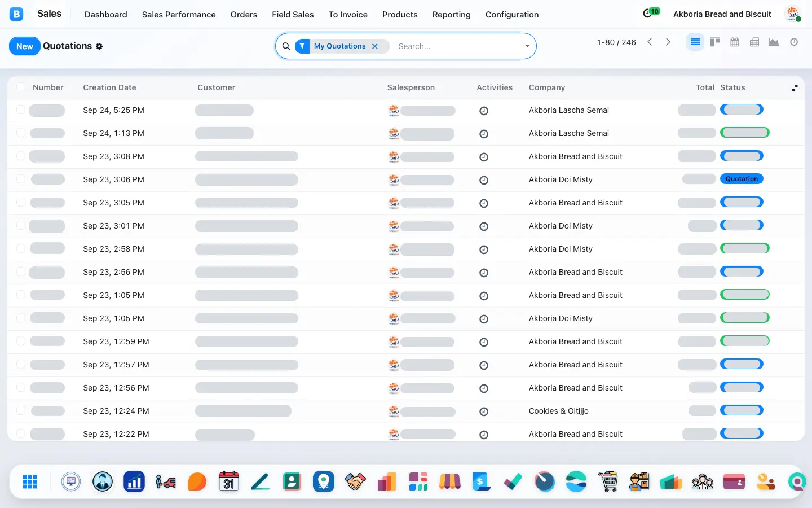
Task: Open the calendar app with 31 in the dock
Action: (x=229, y=481)
